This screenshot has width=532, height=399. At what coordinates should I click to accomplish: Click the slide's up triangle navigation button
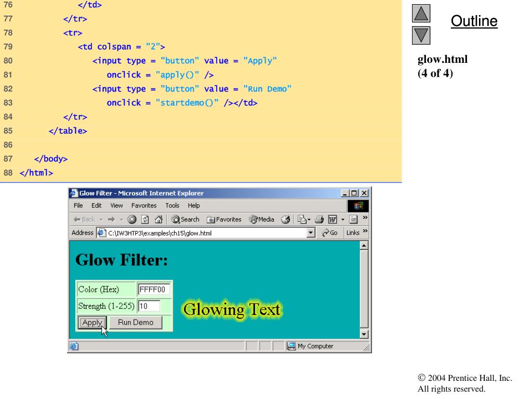(x=421, y=14)
